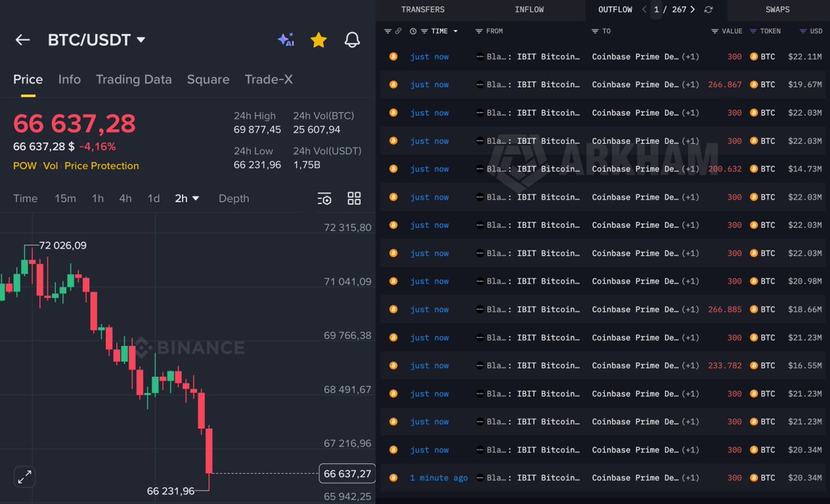Show the Depth chart
This screenshot has width=830, height=504.
pyautogui.click(x=234, y=198)
